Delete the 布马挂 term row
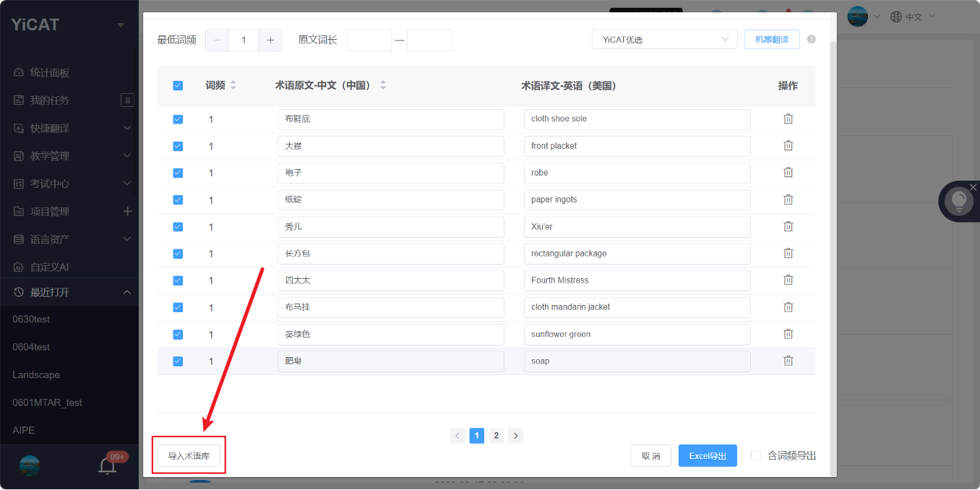The image size is (980, 490). (x=788, y=306)
